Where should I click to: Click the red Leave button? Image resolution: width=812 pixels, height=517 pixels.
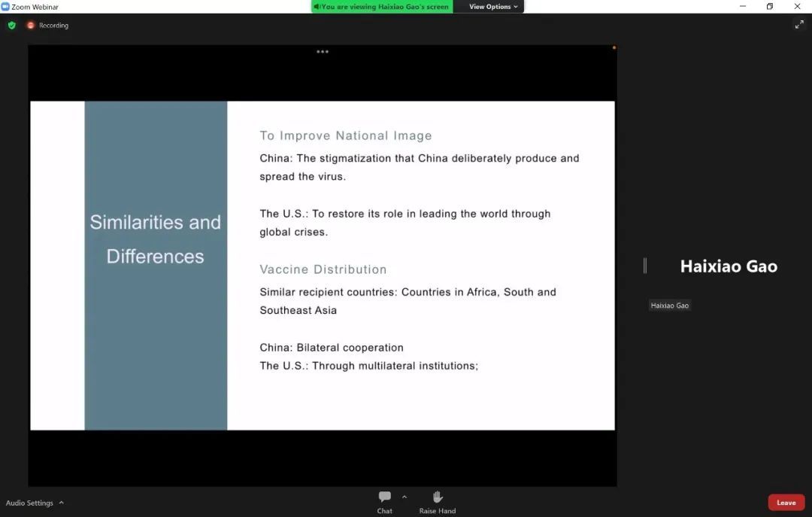(x=786, y=503)
